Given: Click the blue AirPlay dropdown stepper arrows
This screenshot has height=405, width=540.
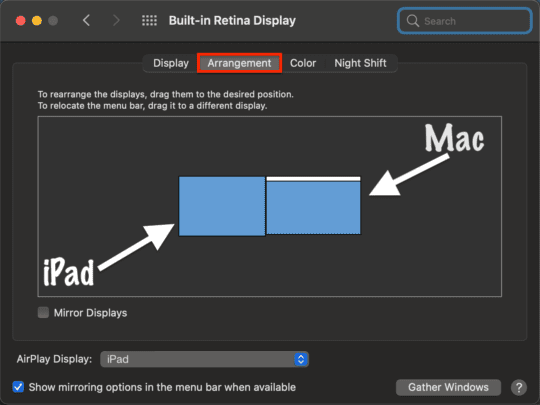Looking at the screenshot, I should pyautogui.click(x=301, y=359).
